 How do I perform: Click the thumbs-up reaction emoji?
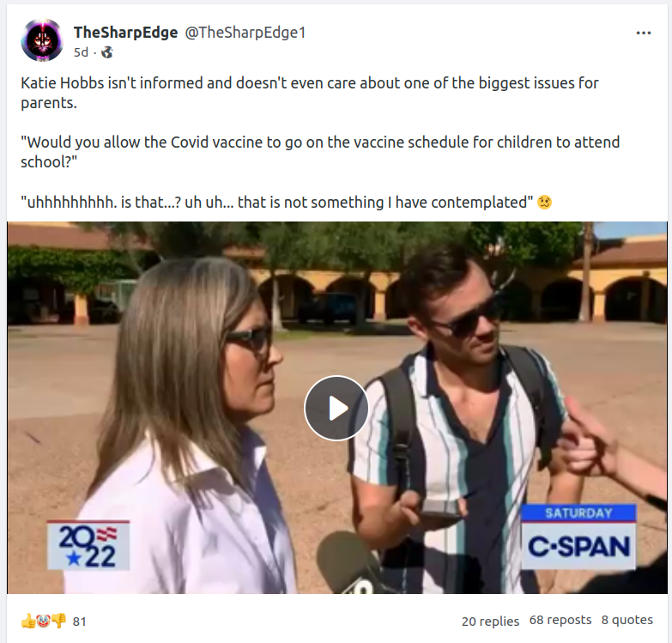tap(27, 621)
